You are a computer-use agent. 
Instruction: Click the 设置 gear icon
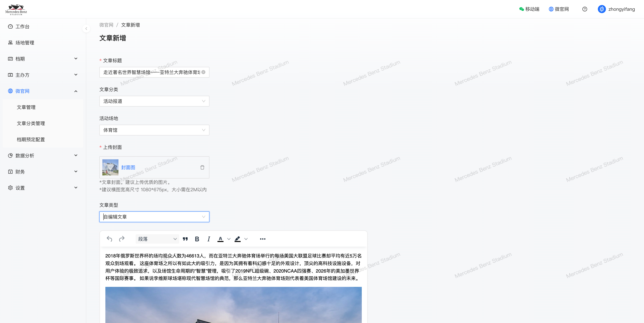pos(10,188)
